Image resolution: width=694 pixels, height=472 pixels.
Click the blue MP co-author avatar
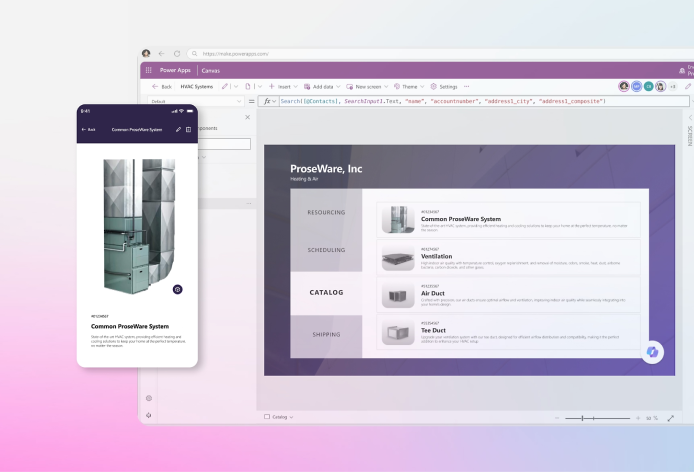[x=636, y=86]
